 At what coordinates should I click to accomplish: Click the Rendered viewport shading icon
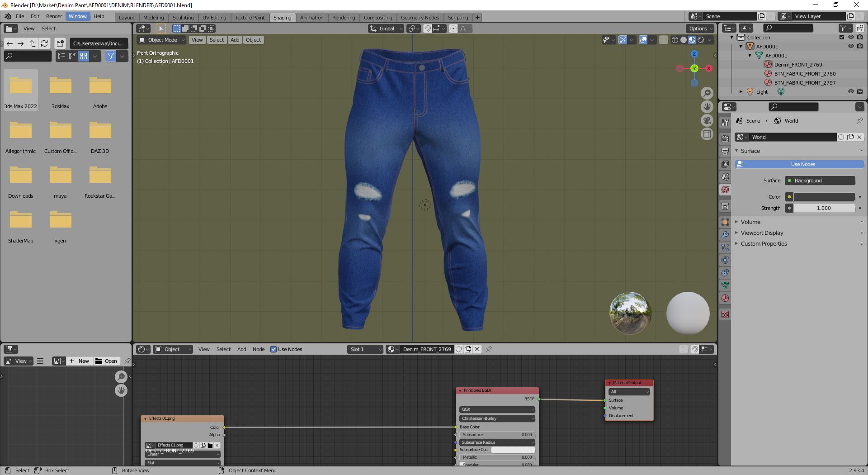[x=700, y=40]
